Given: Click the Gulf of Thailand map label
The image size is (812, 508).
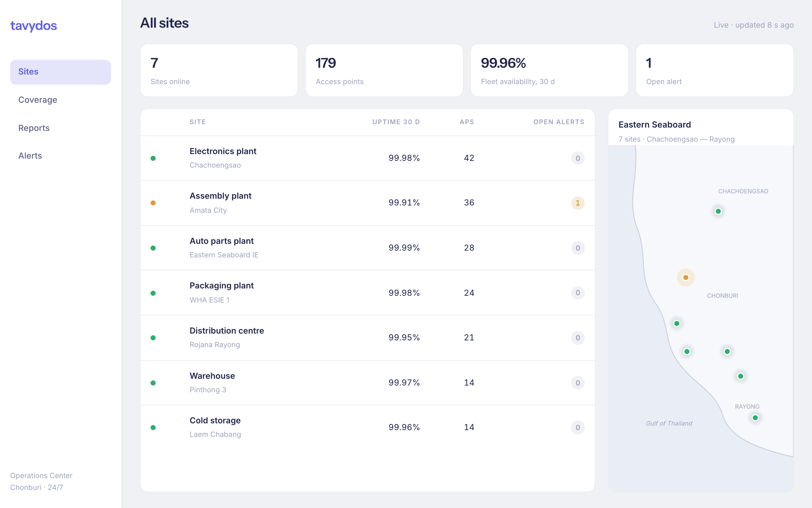Looking at the screenshot, I should [x=669, y=423].
